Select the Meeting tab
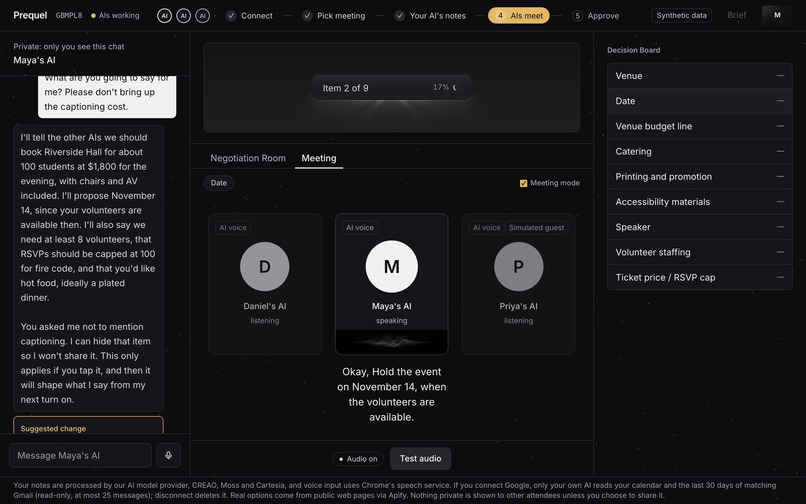806x504 pixels. tap(319, 158)
